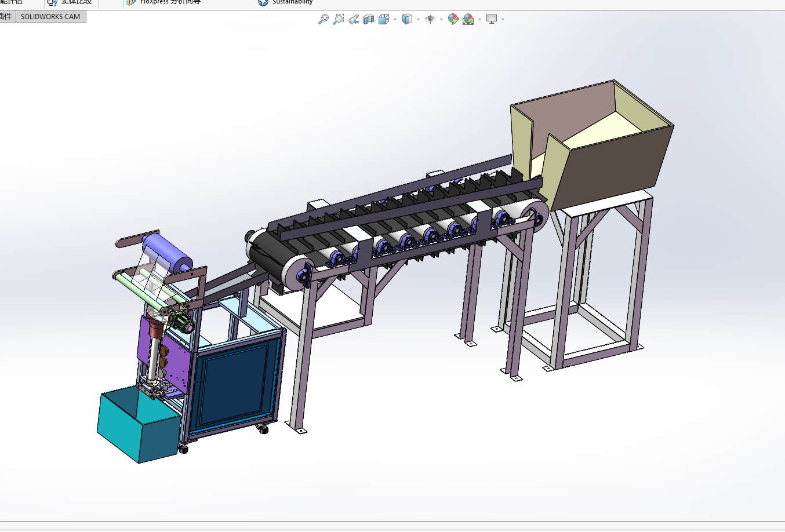Viewport: 785px width, 532px height.
Task: Click the View Settings monitor icon
Action: [492, 19]
